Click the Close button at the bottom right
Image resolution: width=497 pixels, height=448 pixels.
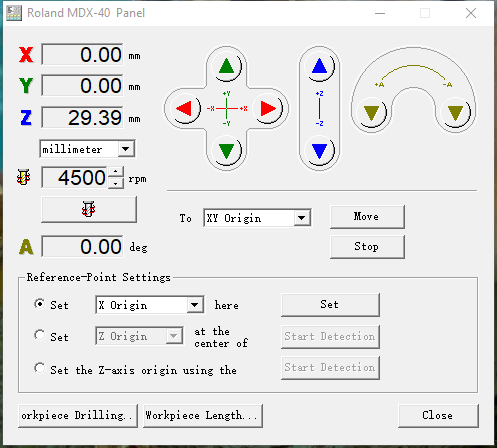tap(438, 416)
